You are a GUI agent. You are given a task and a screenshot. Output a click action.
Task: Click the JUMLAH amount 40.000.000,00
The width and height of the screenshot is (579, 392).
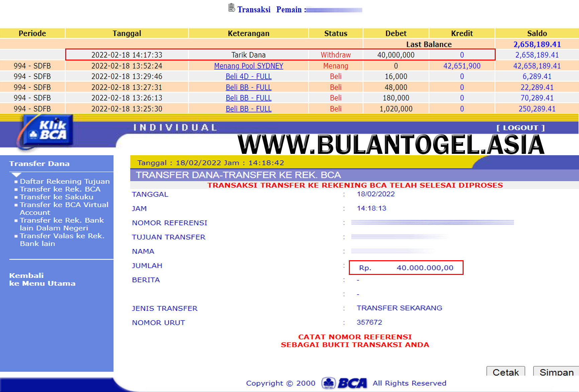(x=425, y=268)
